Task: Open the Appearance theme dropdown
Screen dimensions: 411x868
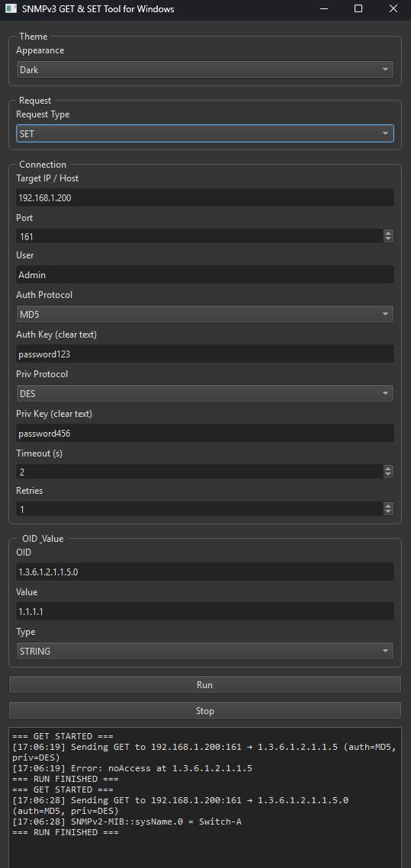Action: click(204, 70)
